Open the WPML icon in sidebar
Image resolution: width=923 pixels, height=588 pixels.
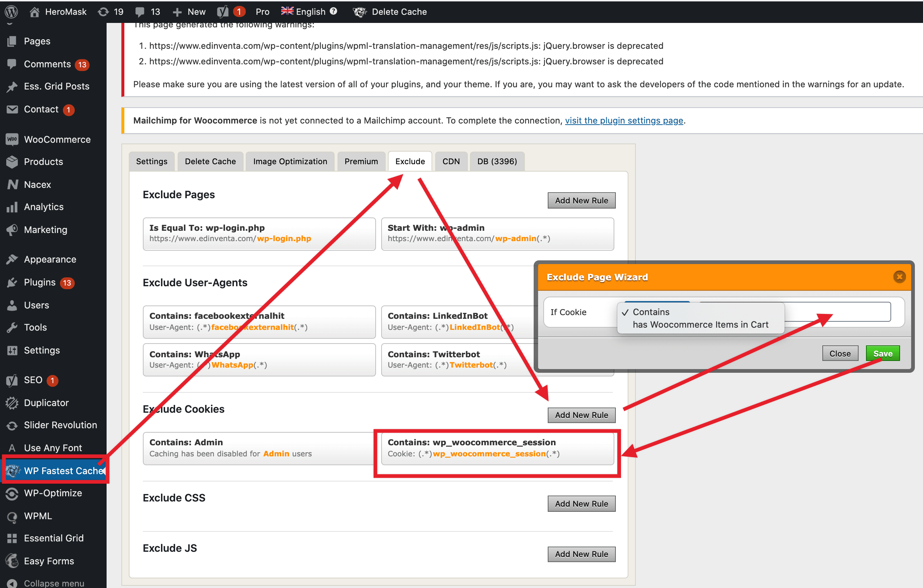coord(12,517)
